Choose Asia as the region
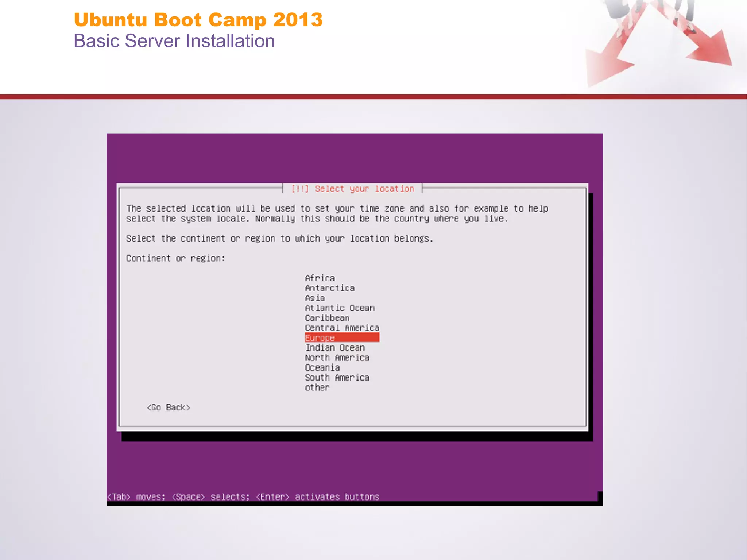747x560 pixels. [315, 298]
